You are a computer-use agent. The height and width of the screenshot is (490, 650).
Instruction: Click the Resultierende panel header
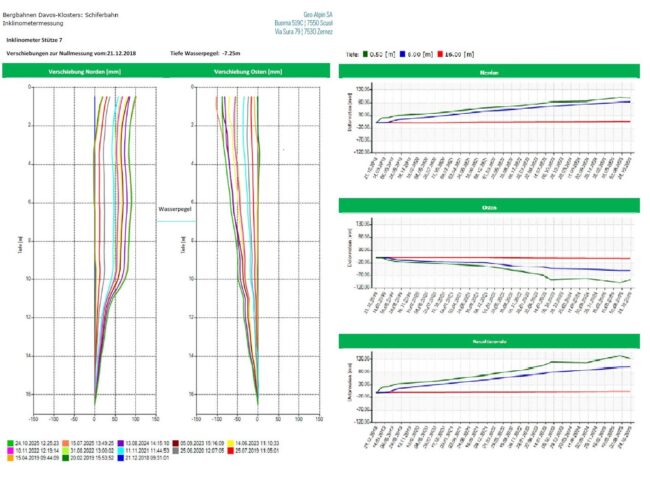(x=489, y=341)
